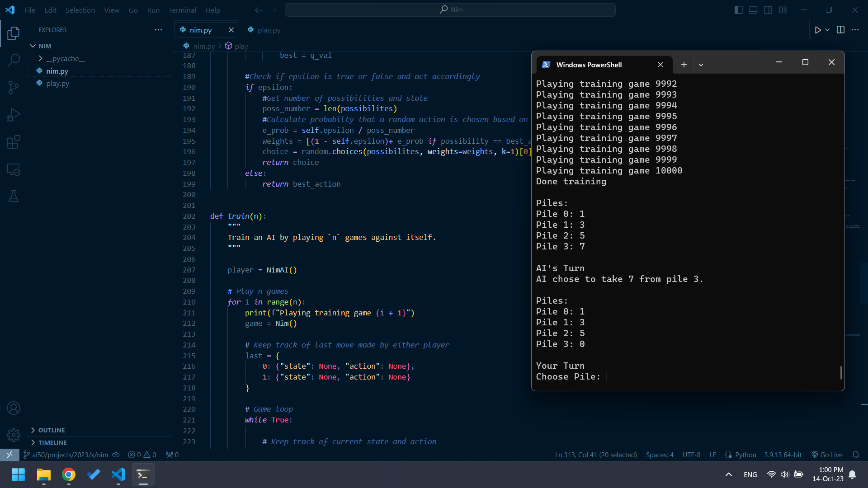Toggle the Primary Side Bar layout button
Image resolution: width=868 pixels, height=488 pixels.
pyautogui.click(x=739, y=10)
